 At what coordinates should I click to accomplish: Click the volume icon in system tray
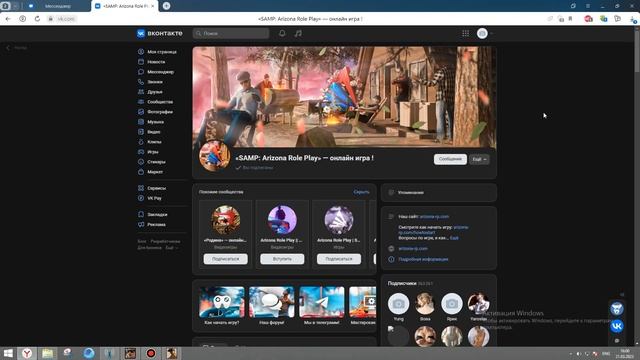578,353
